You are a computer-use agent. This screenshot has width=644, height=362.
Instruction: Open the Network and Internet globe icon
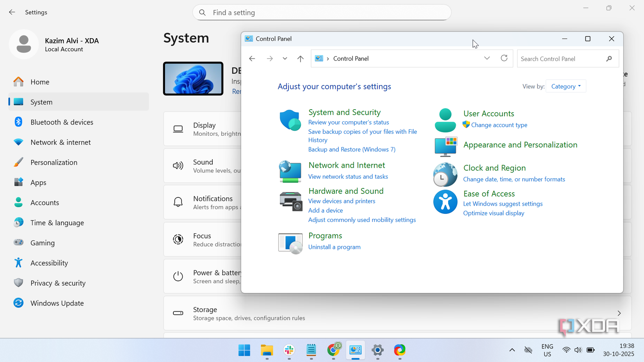[290, 172]
